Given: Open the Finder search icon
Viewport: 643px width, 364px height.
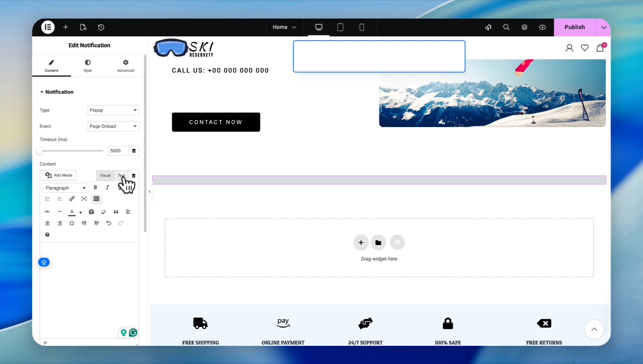Looking at the screenshot, I should point(506,27).
